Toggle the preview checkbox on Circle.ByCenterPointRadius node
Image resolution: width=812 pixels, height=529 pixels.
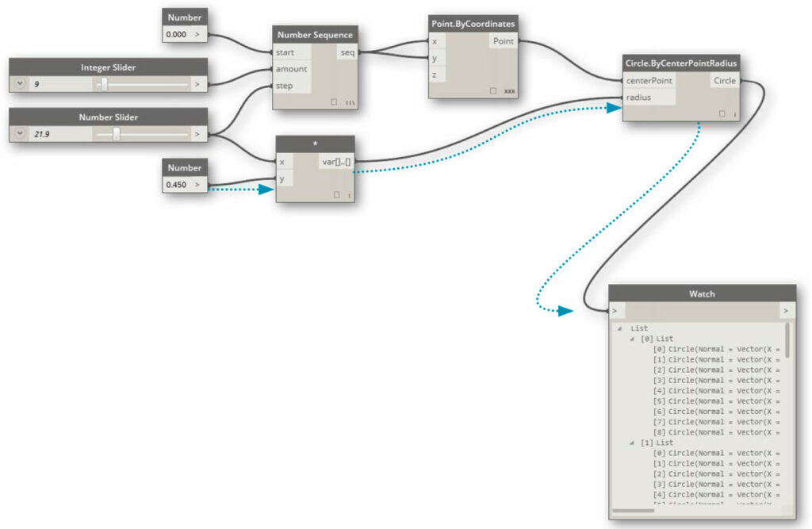pos(722,113)
